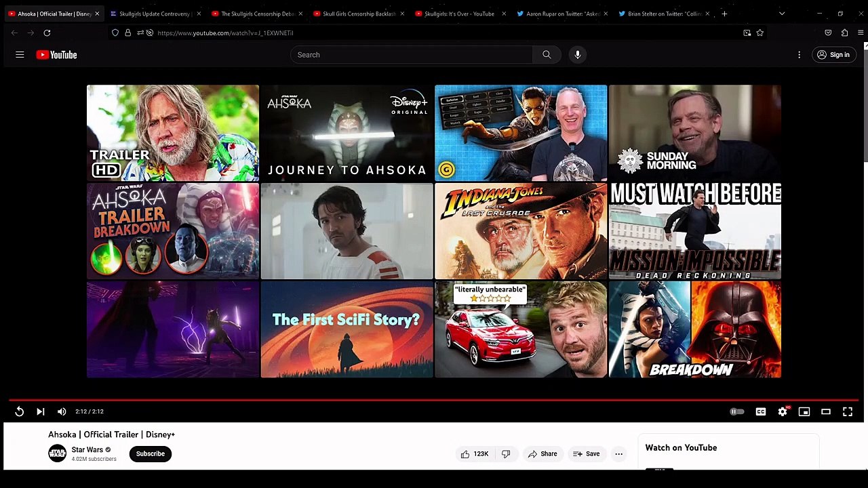The height and width of the screenshot is (488, 868).
Task: Subscribe to the Star Wars channel
Action: (x=151, y=454)
